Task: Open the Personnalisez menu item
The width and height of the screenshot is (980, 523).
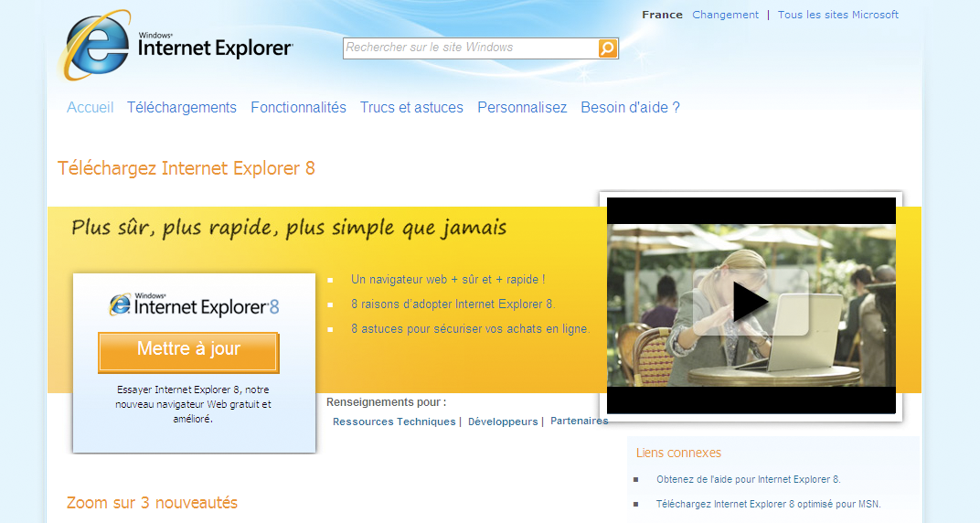Action: [522, 108]
